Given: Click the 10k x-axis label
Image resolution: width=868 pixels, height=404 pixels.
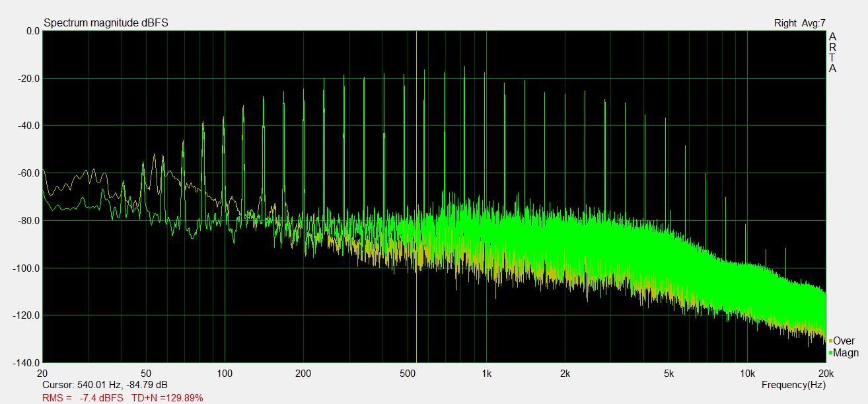Looking at the screenshot, I should tap(747, 374).
